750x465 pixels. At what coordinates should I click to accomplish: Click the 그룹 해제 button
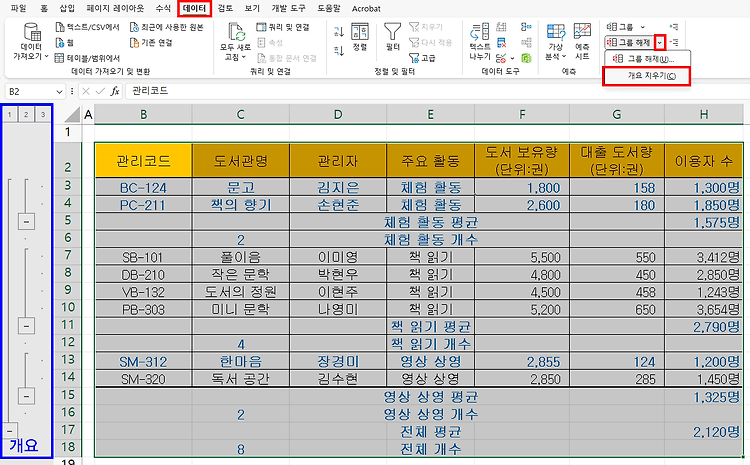click(x=630, y=43)
